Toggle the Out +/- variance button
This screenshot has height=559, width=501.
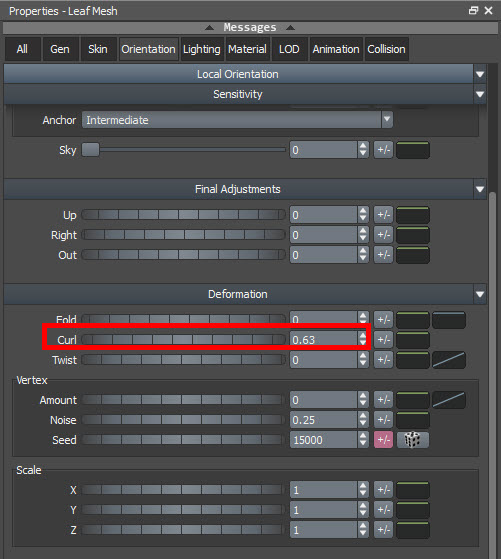pyautogui.click(x=383, y=255)
